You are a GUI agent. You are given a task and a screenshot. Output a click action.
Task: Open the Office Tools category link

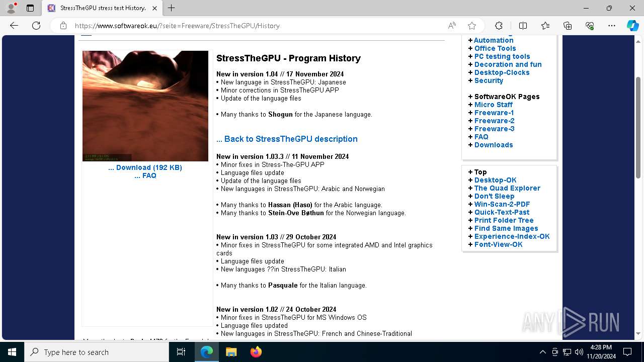point(495,48)
